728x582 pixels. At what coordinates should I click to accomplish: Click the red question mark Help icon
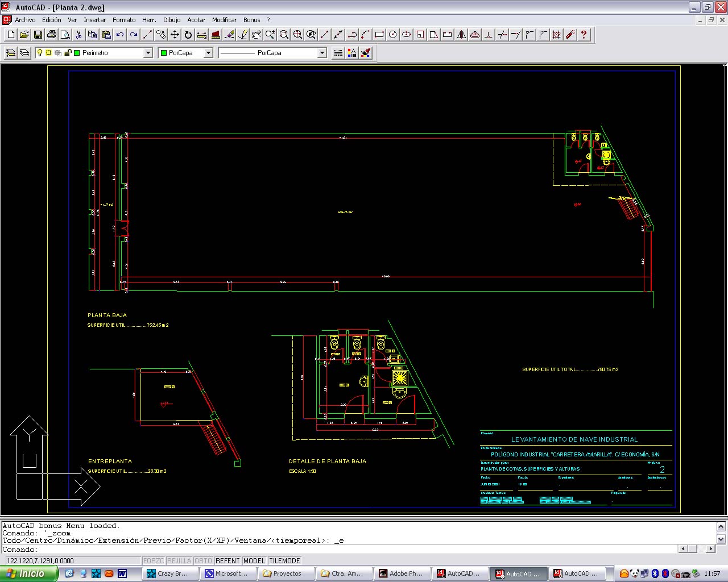coord(584,35)
